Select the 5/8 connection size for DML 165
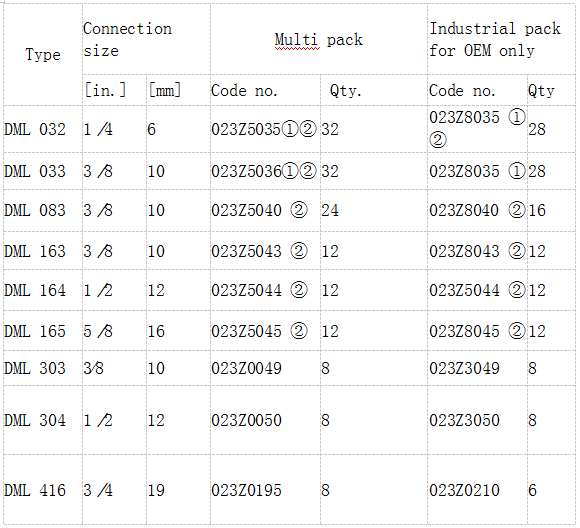This screenshot has height=528, width=580. (98, 331)
